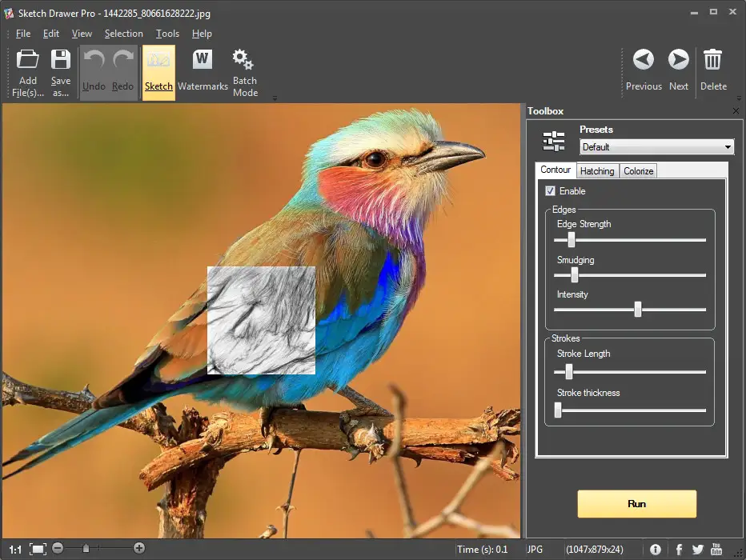Expand the right toolbar overflow arrow

coord(739,98)
